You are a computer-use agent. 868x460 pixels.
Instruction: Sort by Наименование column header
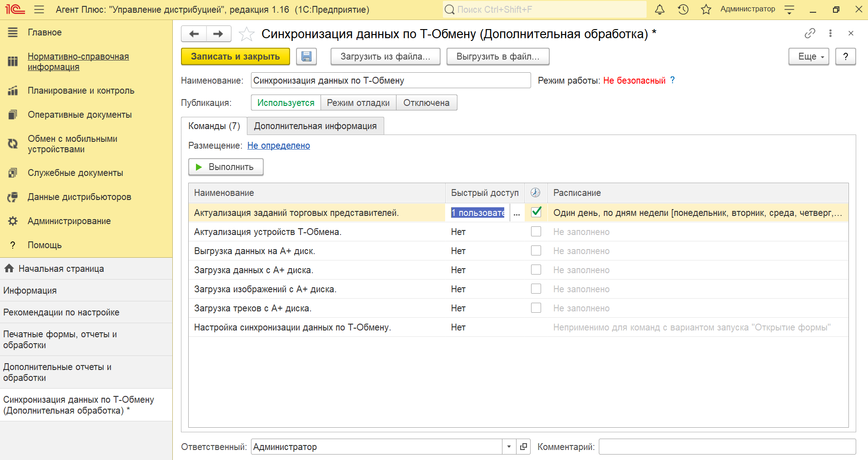click(317, 193)
